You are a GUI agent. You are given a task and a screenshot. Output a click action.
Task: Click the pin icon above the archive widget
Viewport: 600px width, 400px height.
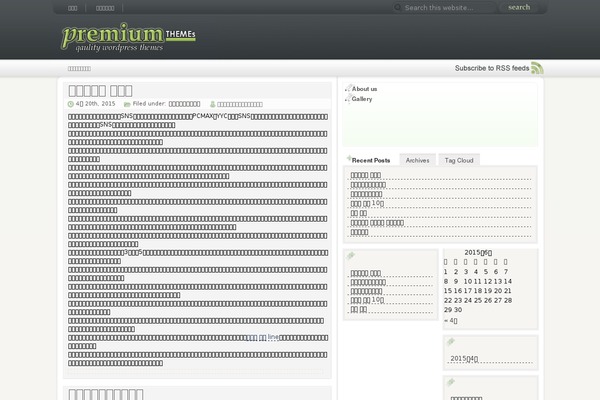point(450,341)
